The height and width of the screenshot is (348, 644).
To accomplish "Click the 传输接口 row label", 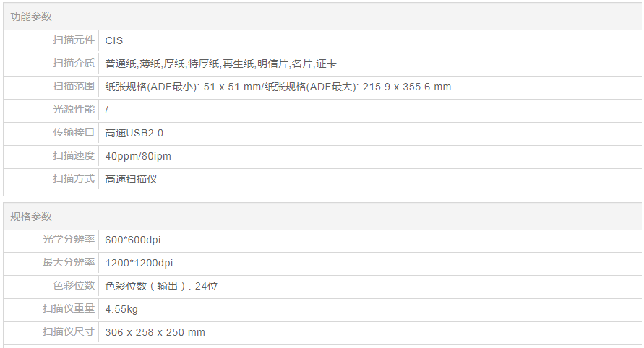I will tap(73, 133).
